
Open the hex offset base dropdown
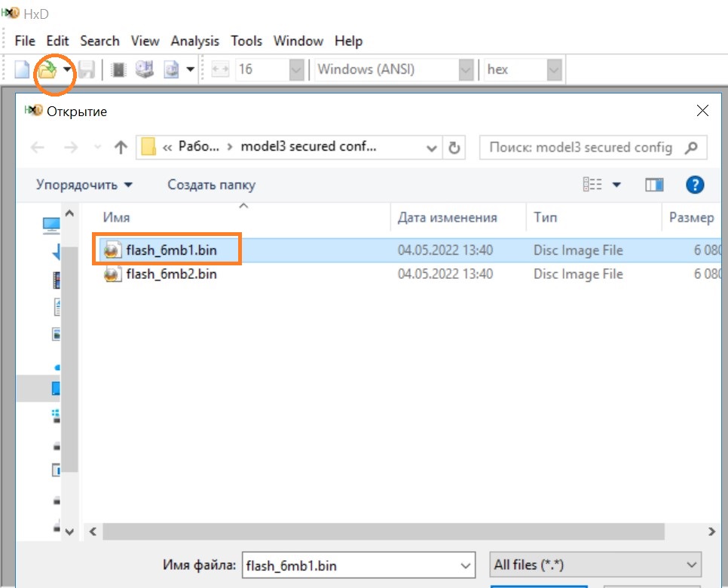click(554, 70)
